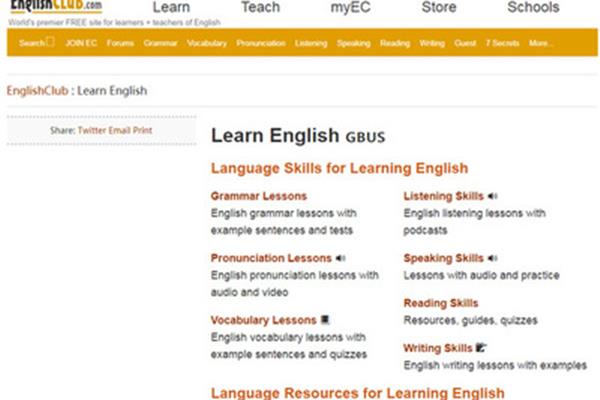
Task: Open the myEC top menu
Action: point(351,7)
